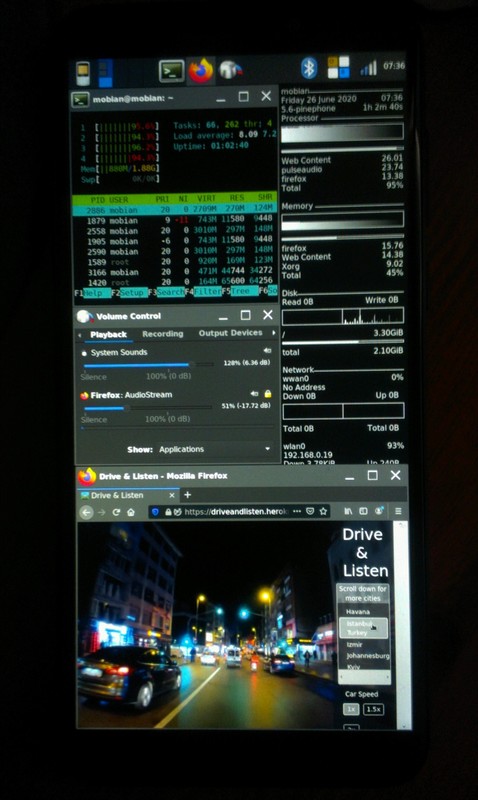Click the Bluetooth tray icon
This screenshot has width=478, height=800.
(308, 68)
